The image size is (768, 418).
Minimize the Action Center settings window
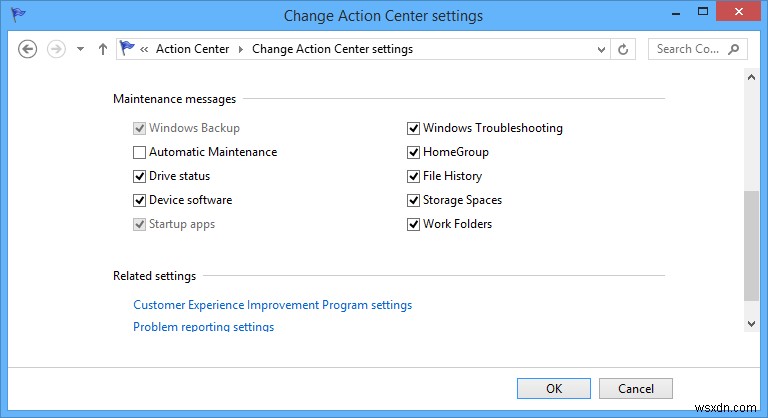pos(676,14)
